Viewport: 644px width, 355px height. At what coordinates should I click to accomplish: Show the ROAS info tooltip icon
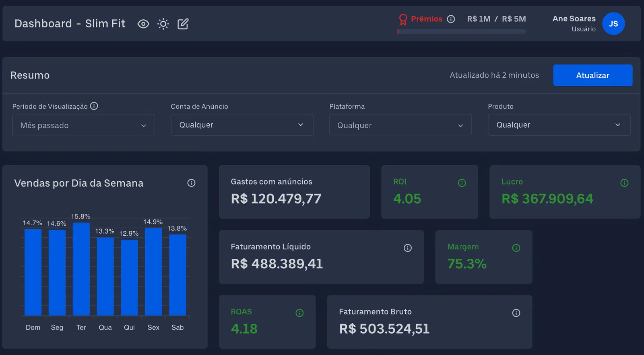299,313
